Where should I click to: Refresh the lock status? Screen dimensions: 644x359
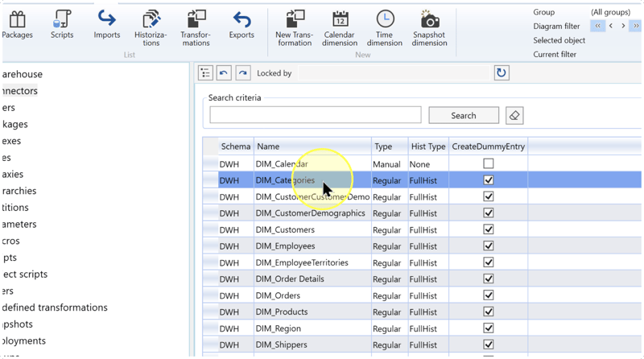coord(502,73)
